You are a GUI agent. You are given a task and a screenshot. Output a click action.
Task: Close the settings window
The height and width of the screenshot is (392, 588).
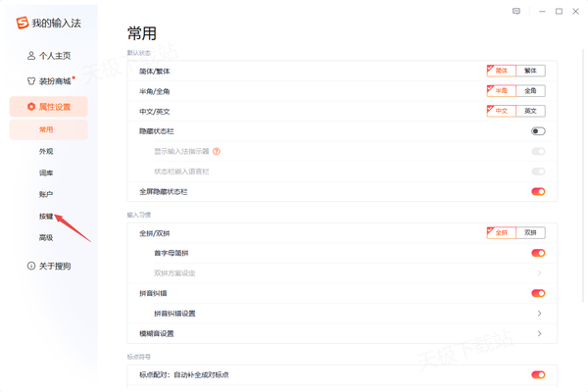[575, 12]
